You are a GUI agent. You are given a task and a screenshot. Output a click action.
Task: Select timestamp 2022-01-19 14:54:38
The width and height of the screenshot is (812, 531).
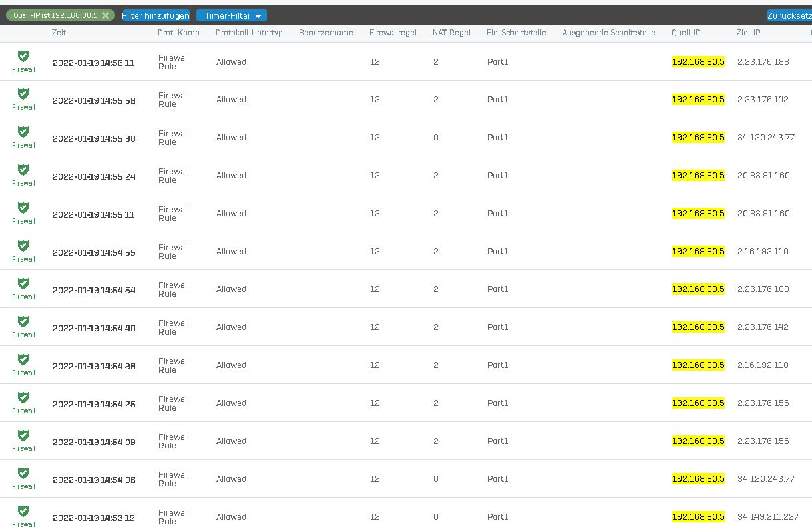click(x=94, y=366)
